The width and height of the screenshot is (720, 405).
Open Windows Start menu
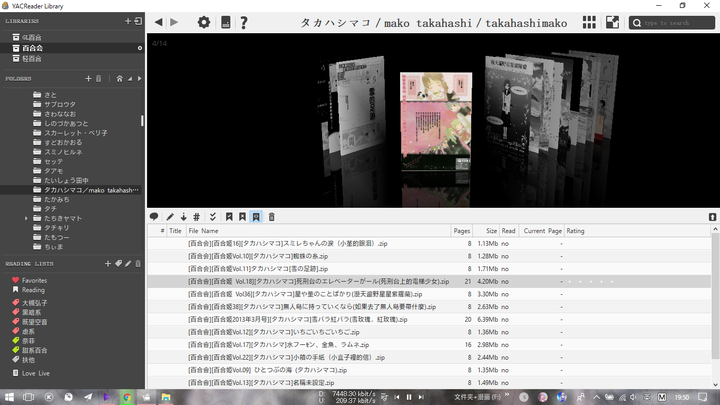pos(9,397)
